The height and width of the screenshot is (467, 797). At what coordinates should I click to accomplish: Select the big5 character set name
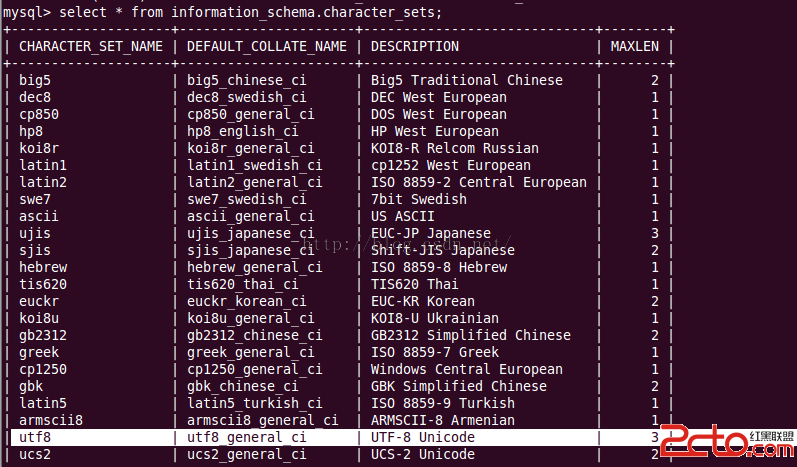pos(35,80)
